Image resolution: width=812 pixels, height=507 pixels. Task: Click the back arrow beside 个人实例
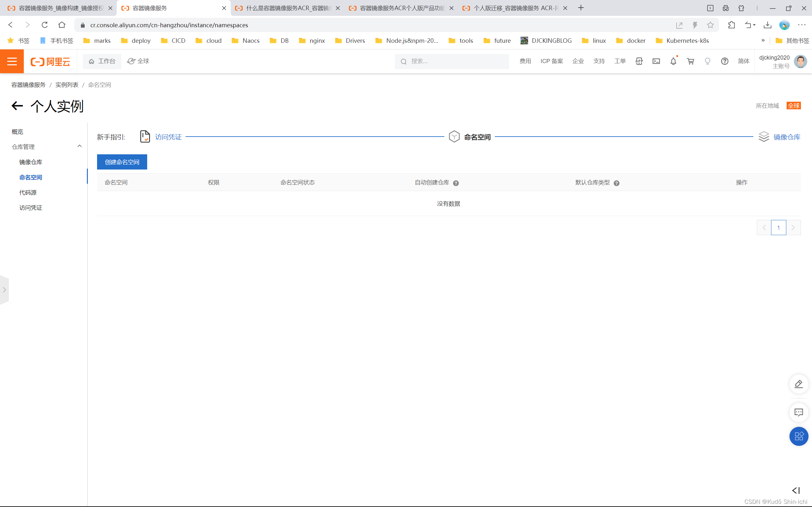[x=17, y=106]
